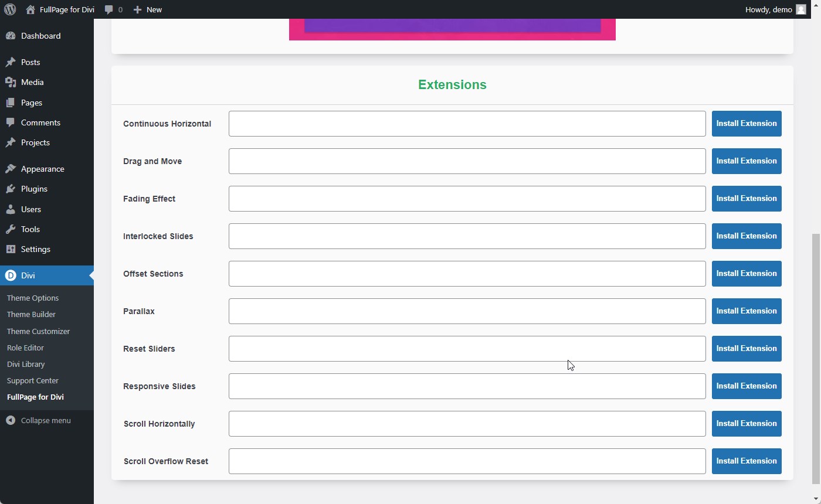Focus the Scroll Horizontally key field
This screenshot has height=504, width=821.
click(x=467, y=424)
